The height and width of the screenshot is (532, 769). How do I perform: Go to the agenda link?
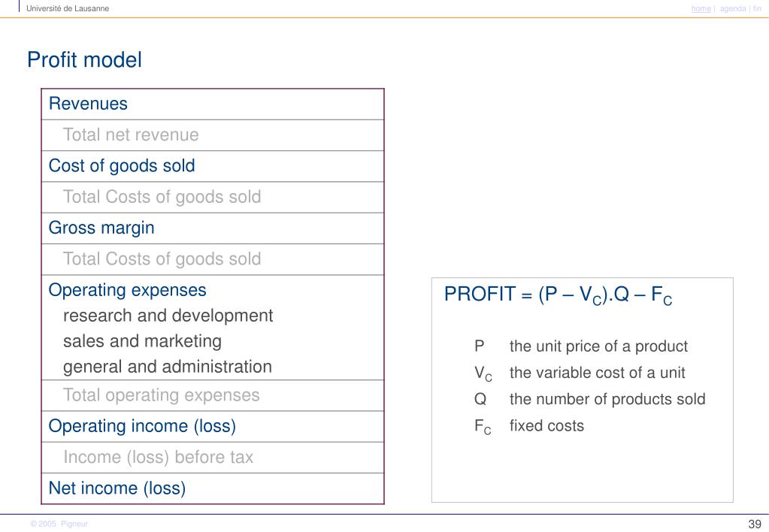click(x=733, y=8)
